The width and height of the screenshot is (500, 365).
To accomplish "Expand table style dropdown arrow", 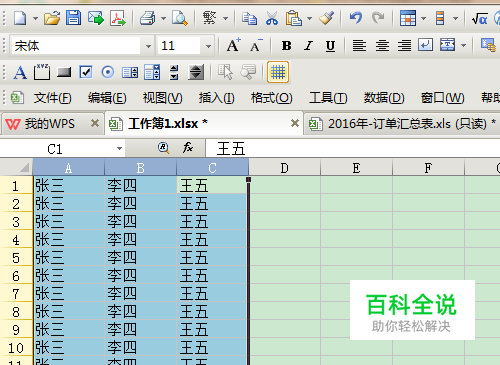I will point(423,18).
